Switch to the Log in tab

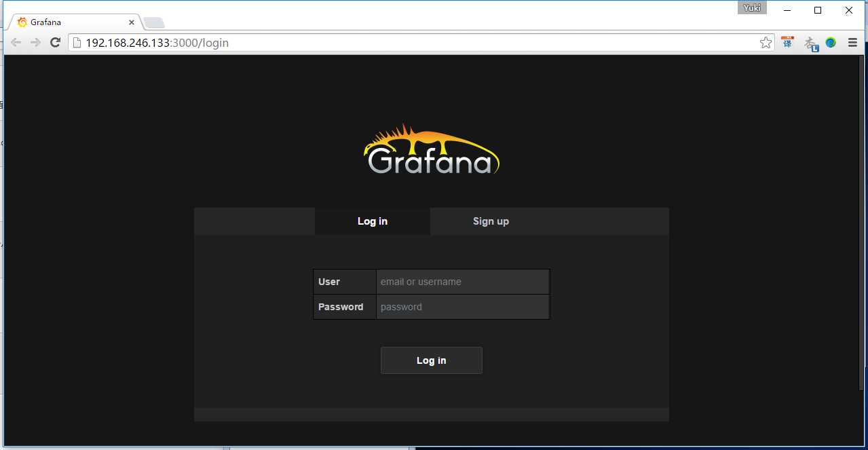click(373, 221)
